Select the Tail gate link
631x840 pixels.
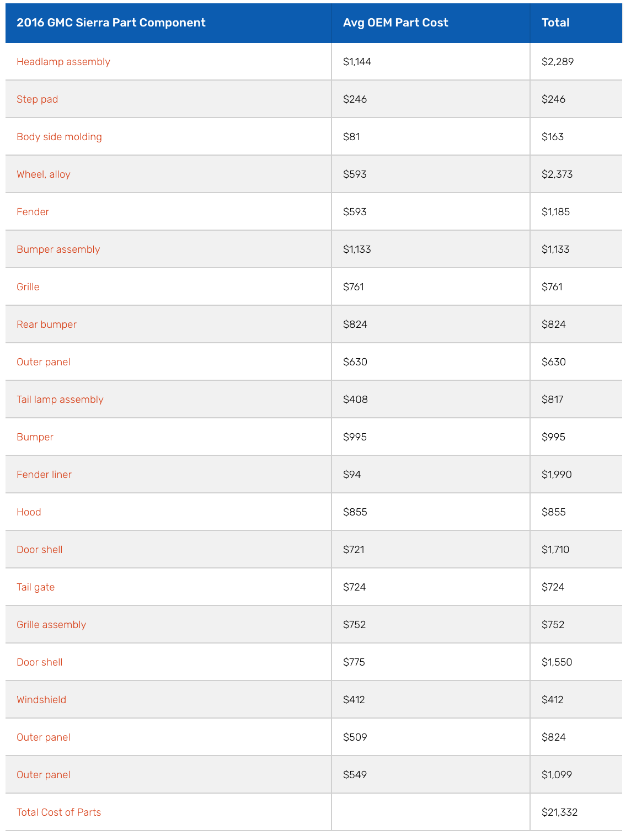click(35, 587)
